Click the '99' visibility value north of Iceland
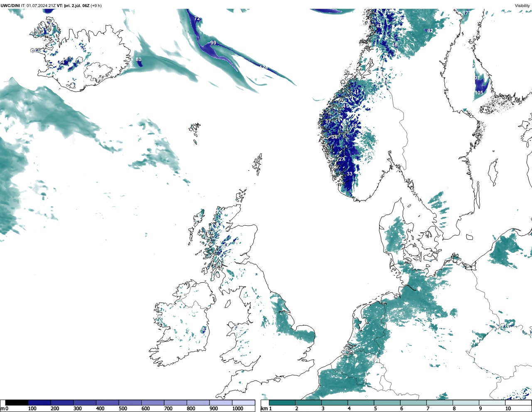The height and width of the screenshot is (412, 532). click(x=213, y=43)
